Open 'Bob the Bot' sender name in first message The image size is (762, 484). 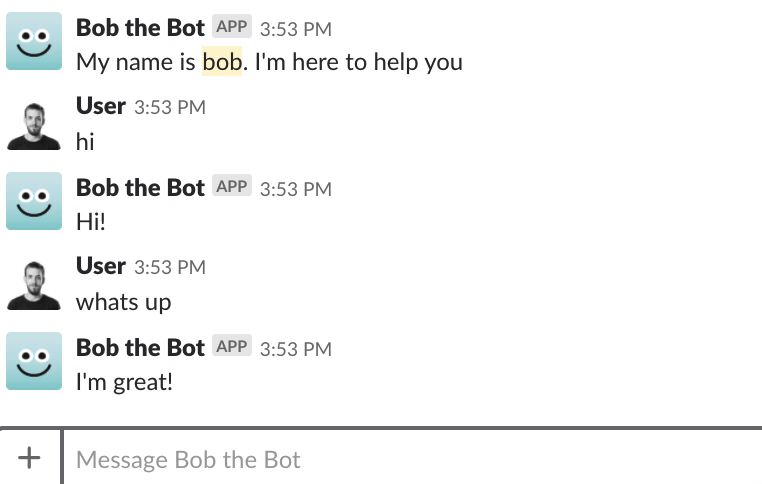140,28
